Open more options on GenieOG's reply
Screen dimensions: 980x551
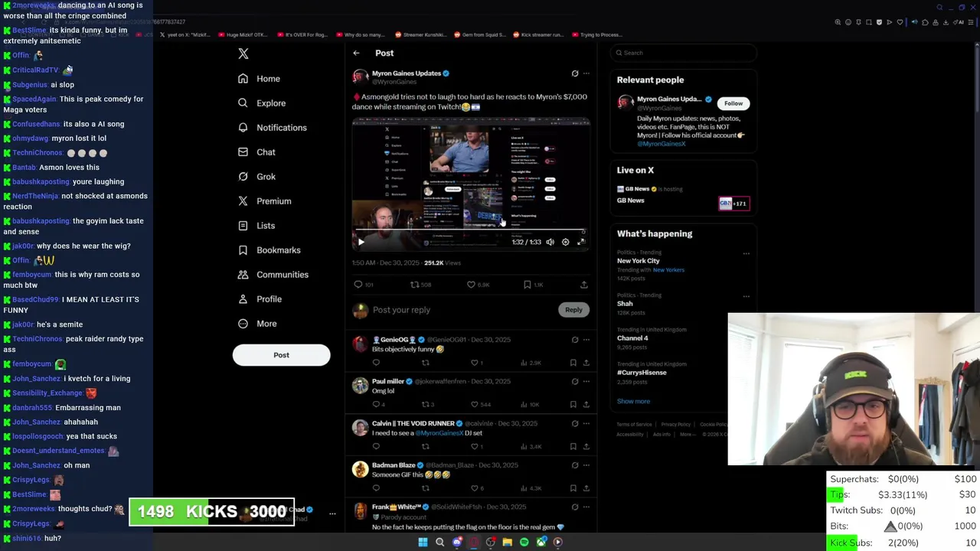coord(586,340)
